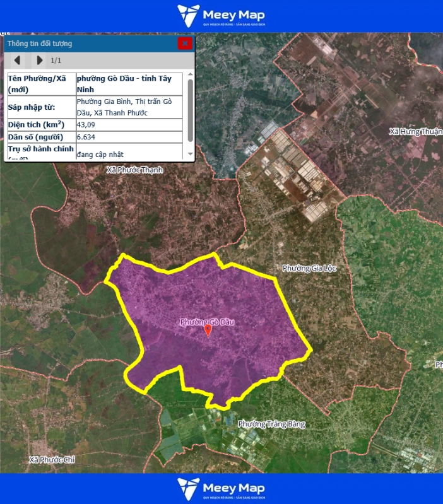Go to next object with right arrow

(40, 61)
